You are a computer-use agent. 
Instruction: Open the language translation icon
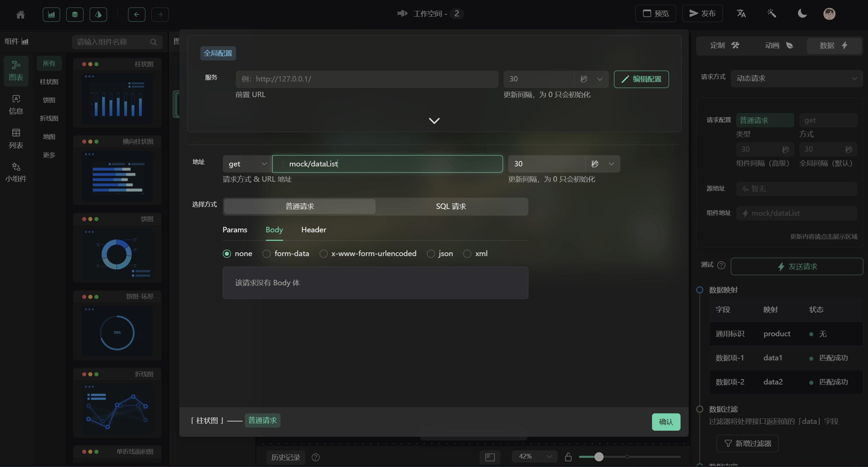(x=741, y=14)
